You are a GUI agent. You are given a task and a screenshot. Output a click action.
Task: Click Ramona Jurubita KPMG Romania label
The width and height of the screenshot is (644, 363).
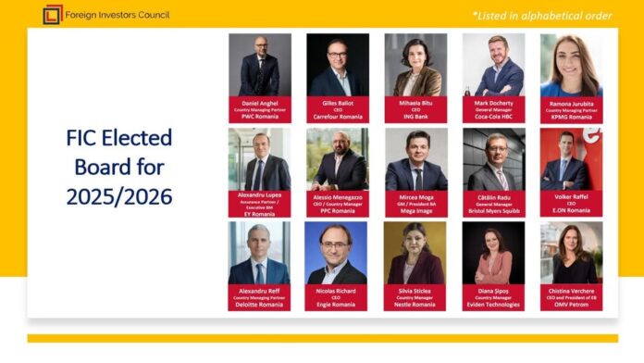pyautogui.click(x=571, y=110)
